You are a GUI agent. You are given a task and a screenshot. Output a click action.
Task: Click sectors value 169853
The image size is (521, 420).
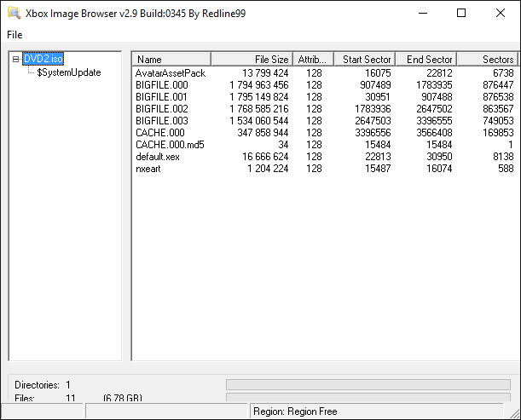pyautogui.click(x=499, y=132)
